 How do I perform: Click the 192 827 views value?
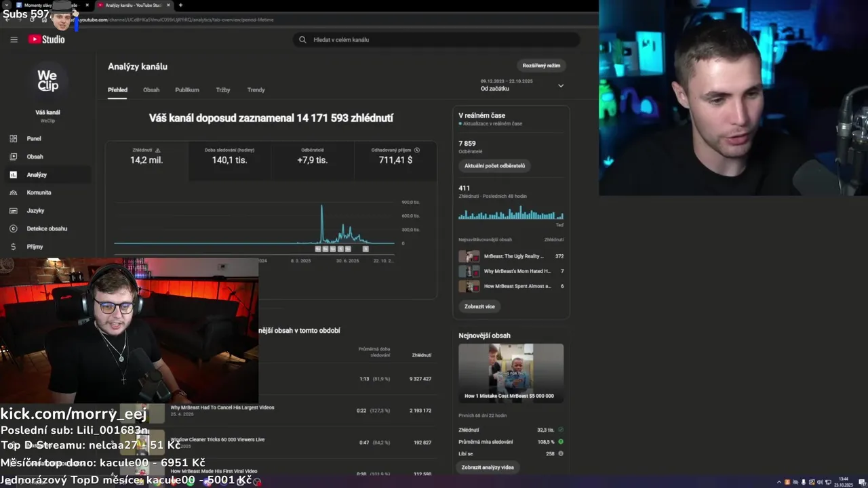[422, 443]
